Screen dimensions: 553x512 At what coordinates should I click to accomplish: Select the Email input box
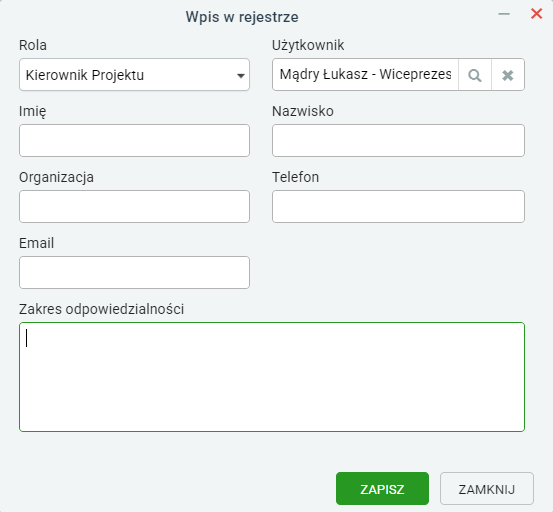point(134,272)
